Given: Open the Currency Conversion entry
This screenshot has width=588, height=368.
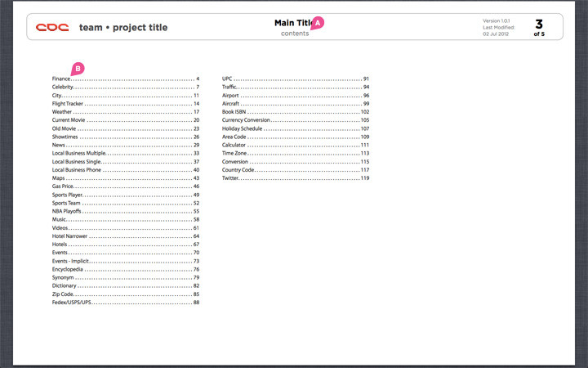Looking at the screenshot, I should click(x=296, y=120).
